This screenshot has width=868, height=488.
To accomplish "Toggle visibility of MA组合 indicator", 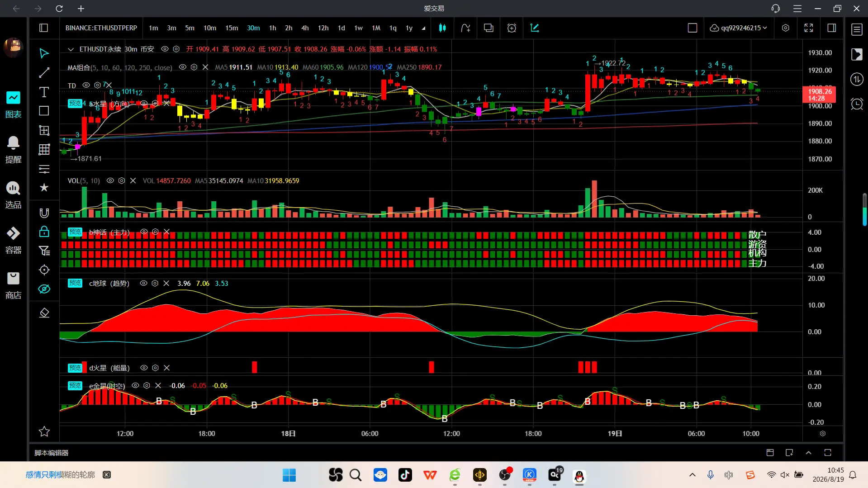I will pos(183,67).
